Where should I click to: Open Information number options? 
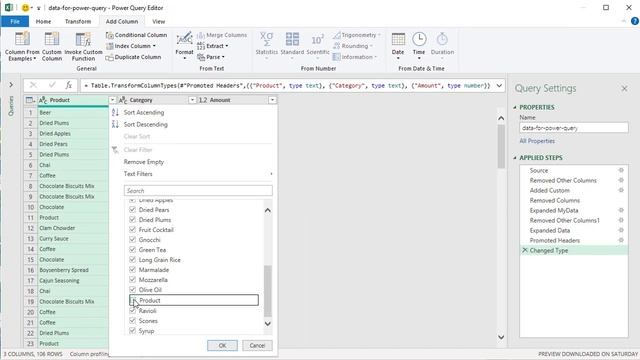(355, 57)
